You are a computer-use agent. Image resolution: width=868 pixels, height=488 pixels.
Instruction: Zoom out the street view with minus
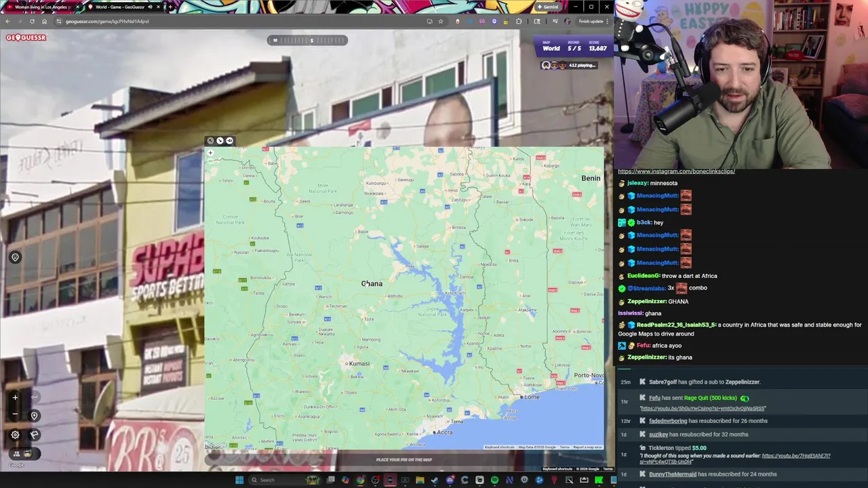point(15,414)
